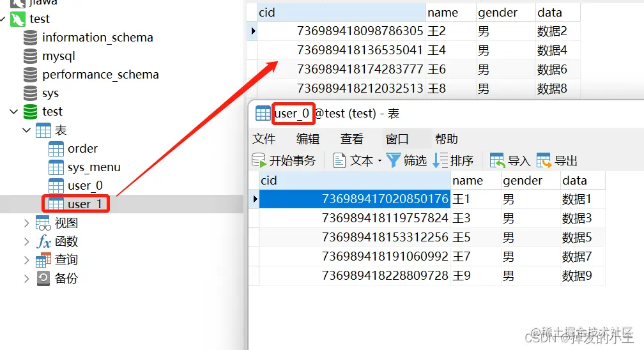
Task: Open the 文件 menu
Action: (264, 139)
